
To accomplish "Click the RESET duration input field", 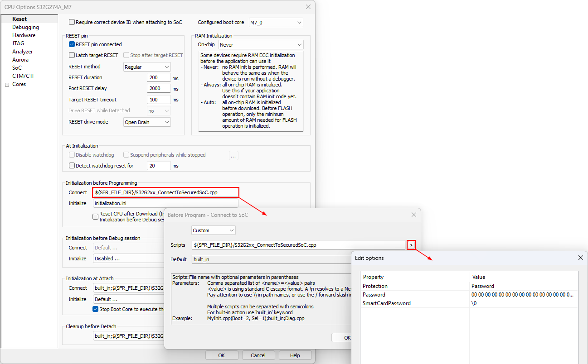I will (x=159, y=78).
